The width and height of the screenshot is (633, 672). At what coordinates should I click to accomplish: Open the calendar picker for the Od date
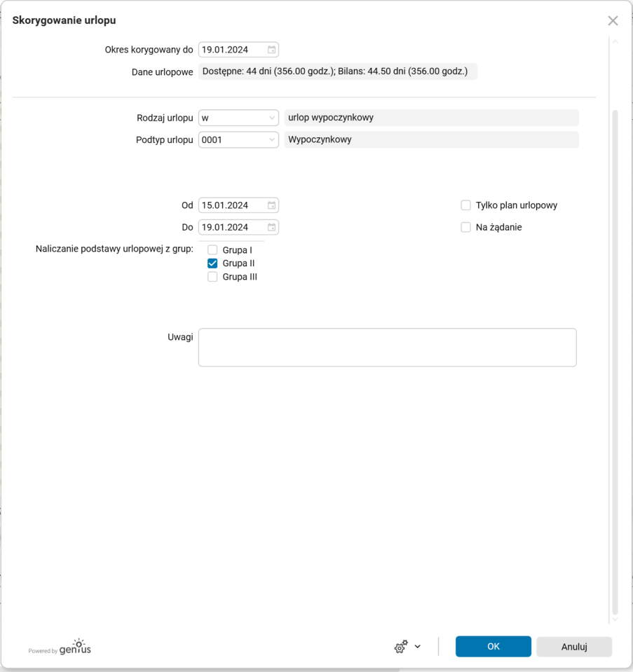tap(271, 205)
